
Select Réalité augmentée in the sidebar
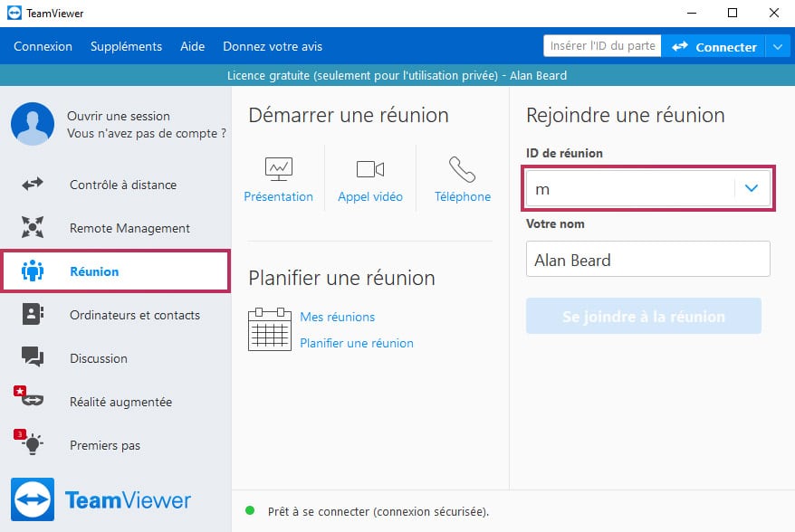[116, 402]
